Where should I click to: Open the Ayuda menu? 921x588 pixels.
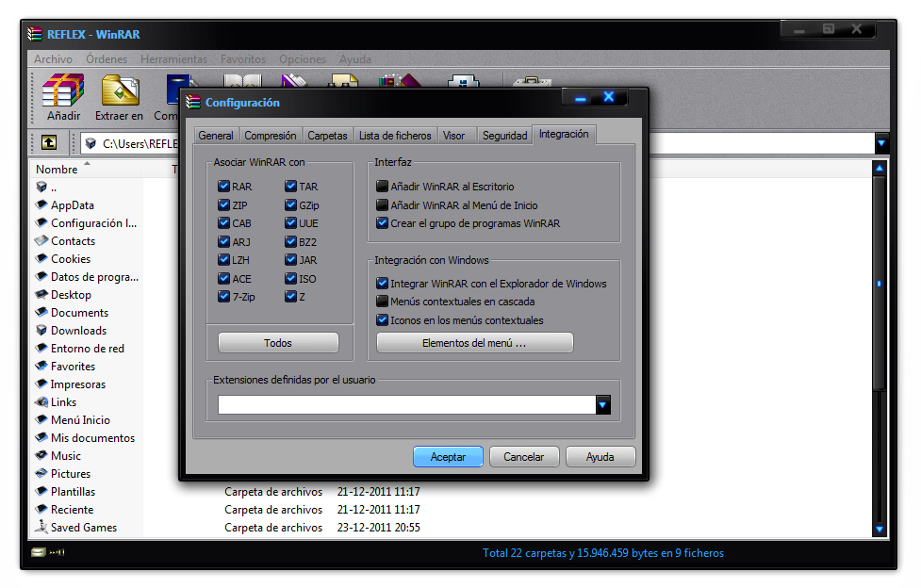354,58
